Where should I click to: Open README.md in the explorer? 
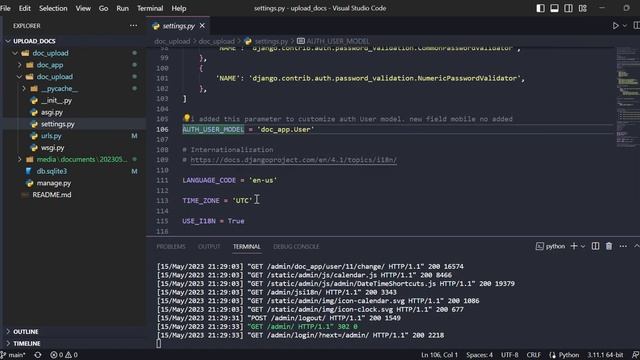click(51, 195)
